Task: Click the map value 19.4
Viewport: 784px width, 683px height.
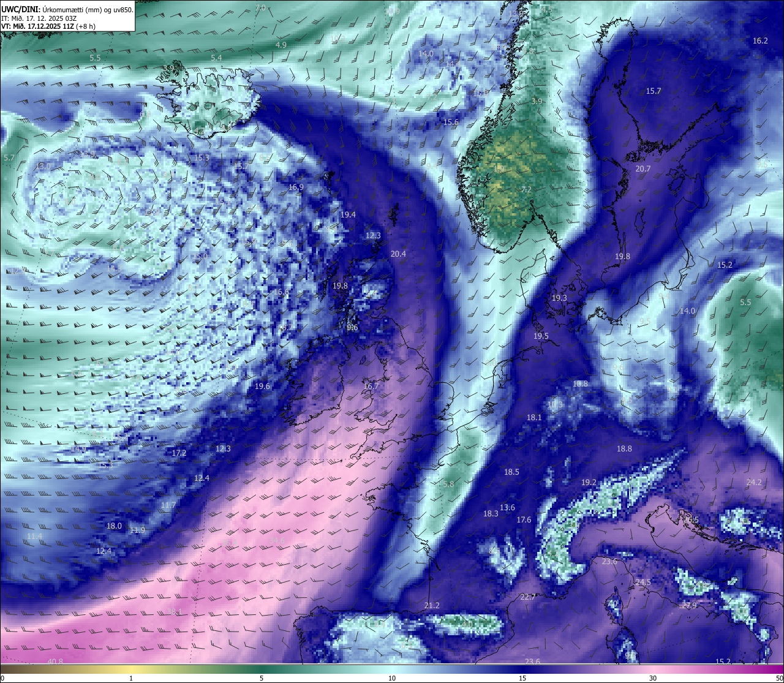Action: [348, 214]
